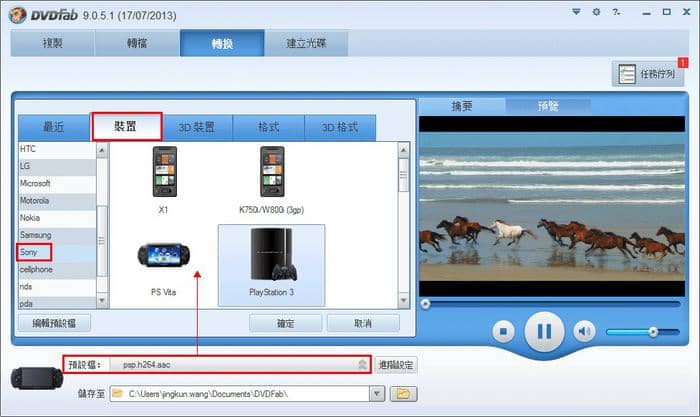Pause the preview playback
Screen dimensions: 700x417
544,332
